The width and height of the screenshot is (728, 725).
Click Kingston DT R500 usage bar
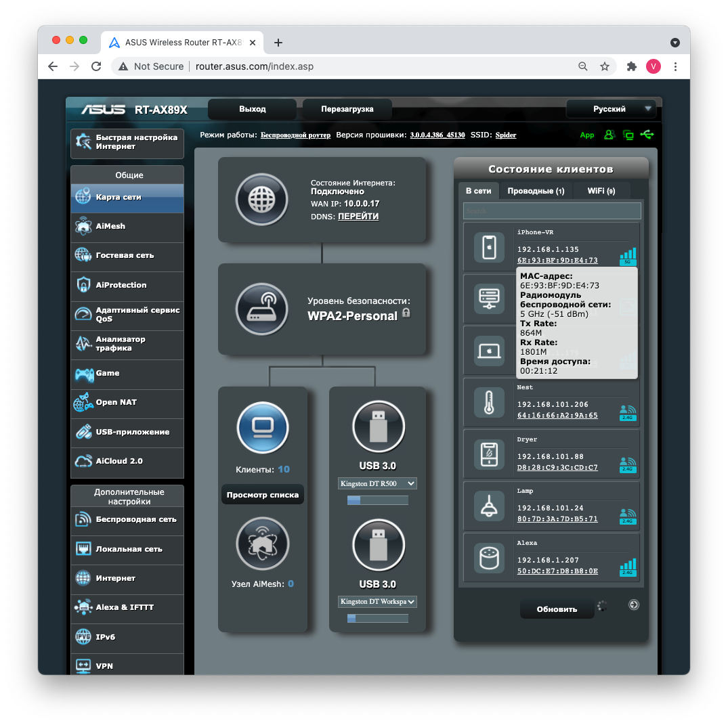coord(377,500)
